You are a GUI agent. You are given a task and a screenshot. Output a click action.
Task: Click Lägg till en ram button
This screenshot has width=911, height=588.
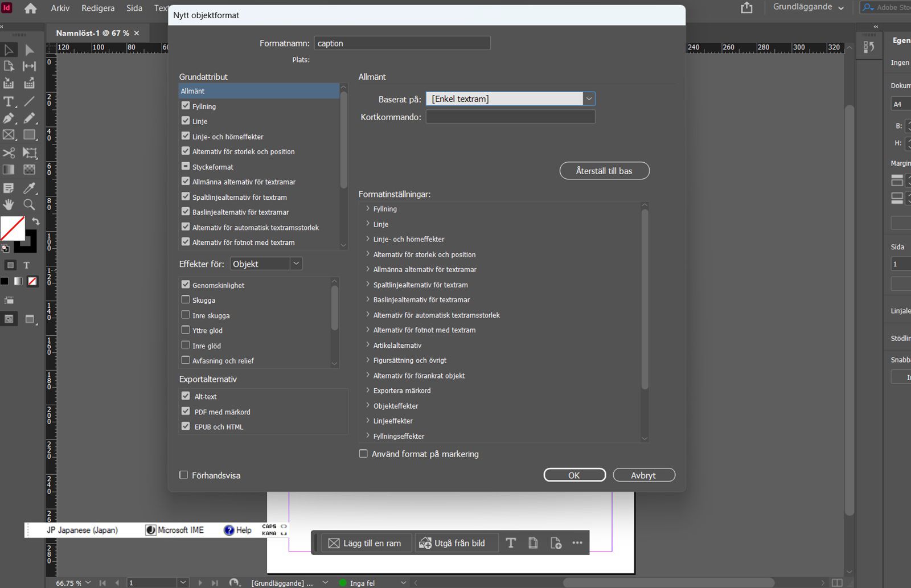(365, 543)
